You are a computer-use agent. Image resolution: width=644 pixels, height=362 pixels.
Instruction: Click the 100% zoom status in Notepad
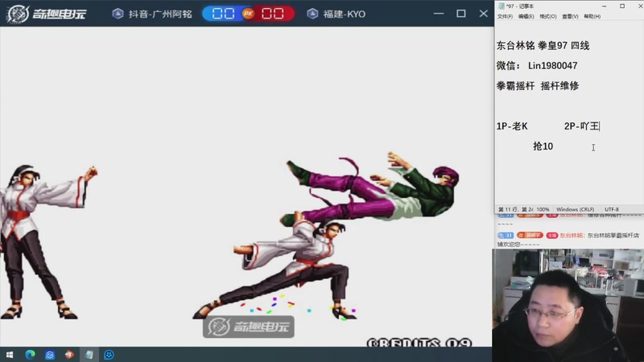(x=543, y=209)
